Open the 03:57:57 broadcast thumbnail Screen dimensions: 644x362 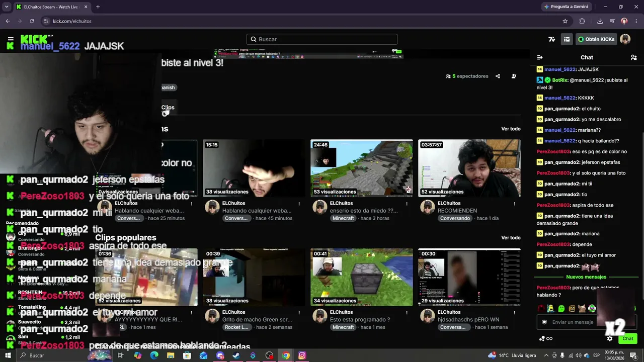pyautogui.click(x=469, y=168)
